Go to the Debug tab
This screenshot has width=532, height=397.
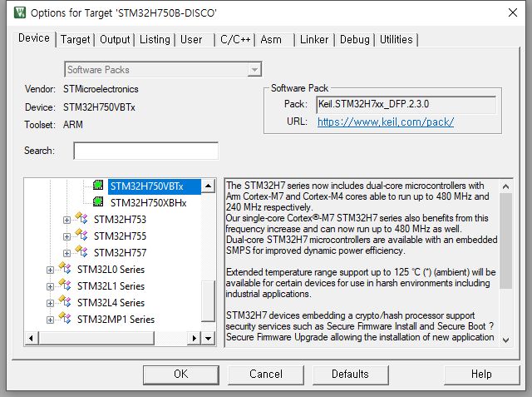355,40
